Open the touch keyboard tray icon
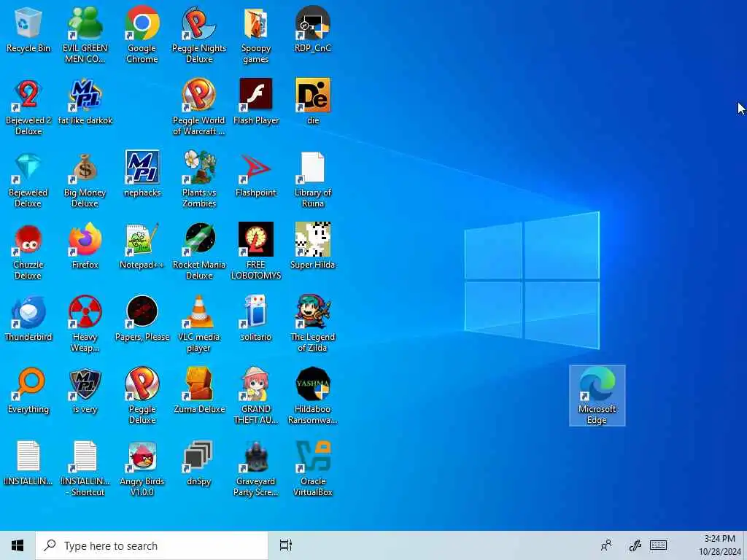The image size is (747, 560). (x=659, y=545)
